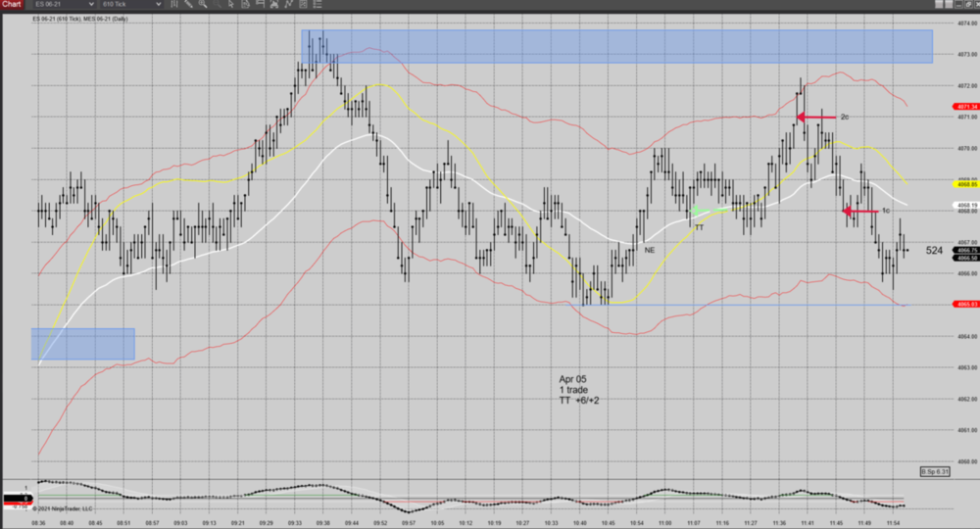Toggle the data box icon
This screenshot has height=529, width=980.
point(245,4)
